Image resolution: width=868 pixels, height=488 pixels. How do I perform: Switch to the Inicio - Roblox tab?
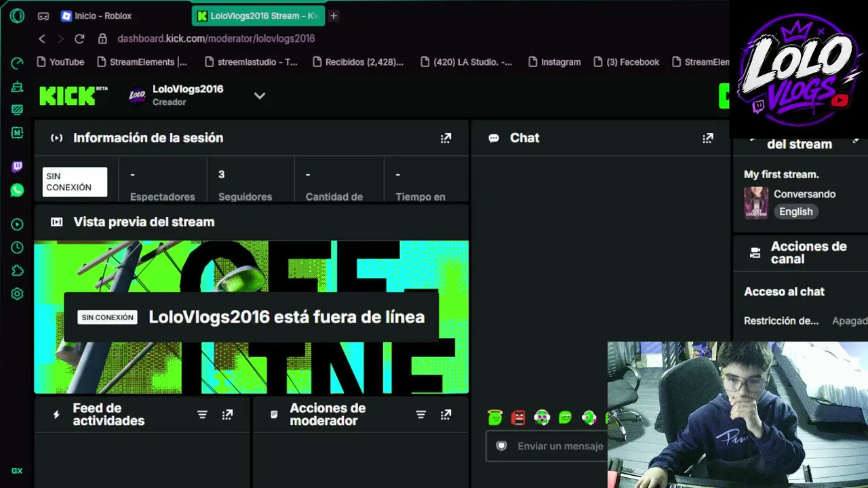104,16
